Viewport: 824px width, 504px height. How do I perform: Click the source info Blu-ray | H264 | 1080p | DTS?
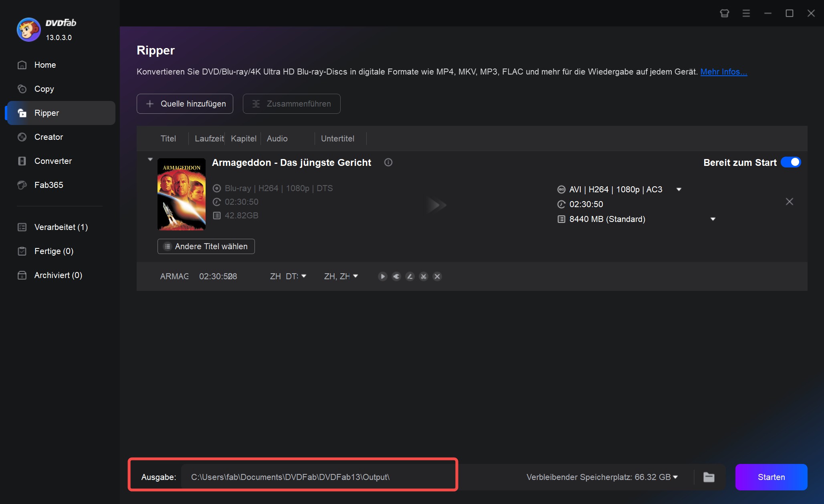click(x=279, y=188)
